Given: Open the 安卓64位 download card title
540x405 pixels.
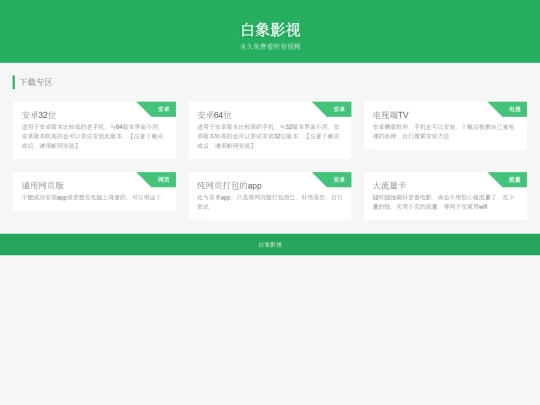Looking at the screenshot, I should (214, 115).
